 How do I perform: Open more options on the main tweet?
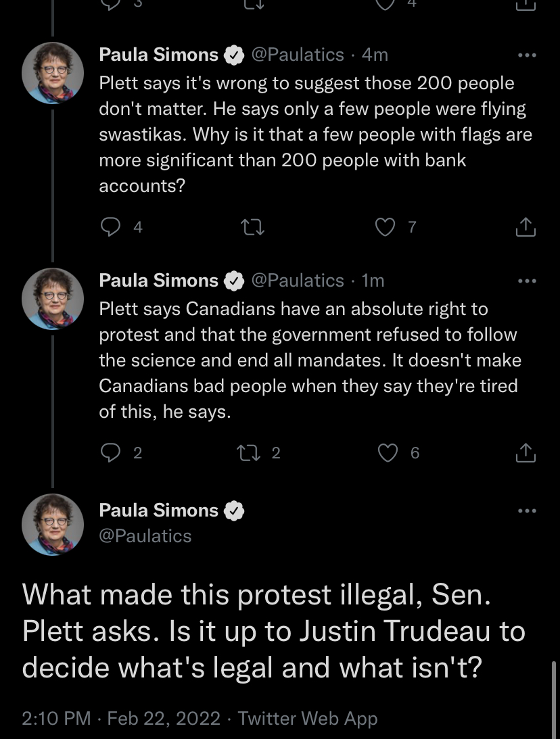[527, 511]
